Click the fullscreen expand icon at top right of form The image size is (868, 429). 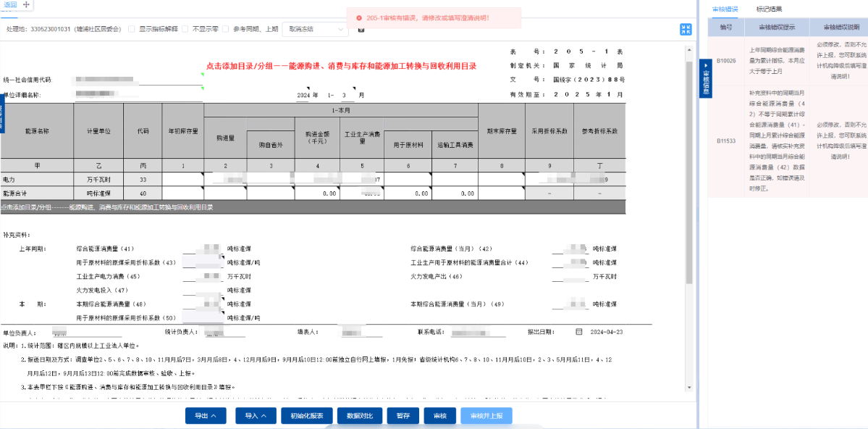point(686,29)
